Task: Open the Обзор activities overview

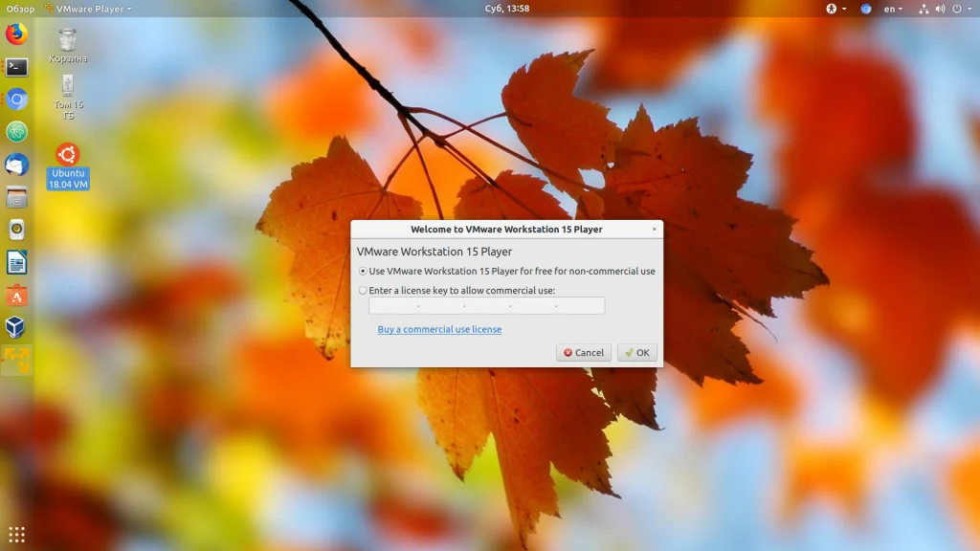Action: pos(20,9)
